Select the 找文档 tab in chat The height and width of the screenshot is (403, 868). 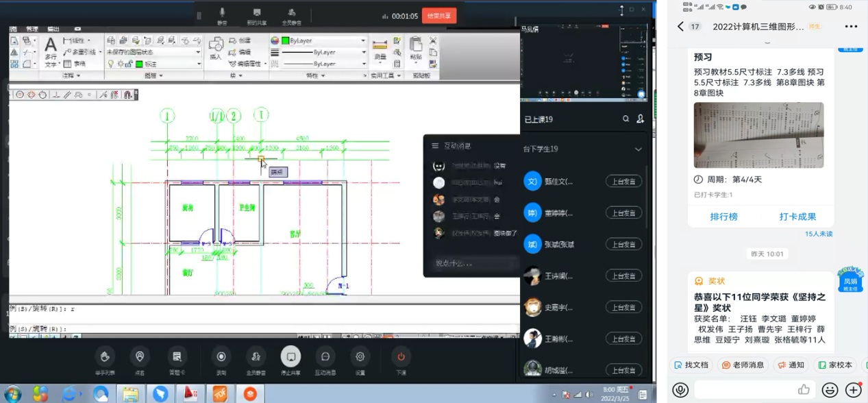(x=691, y=365)
